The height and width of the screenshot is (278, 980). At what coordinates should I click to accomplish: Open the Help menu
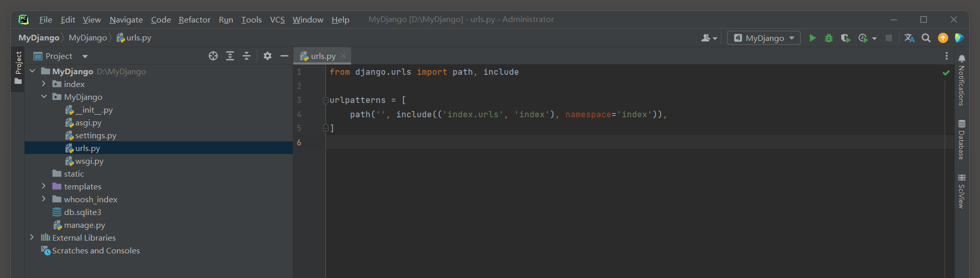point(340,19)
